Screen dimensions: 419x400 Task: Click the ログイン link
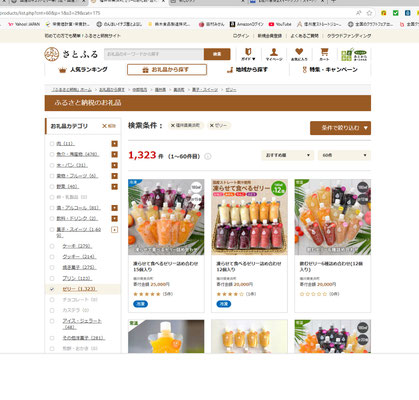pyautogui.click(x=241, y=36)
